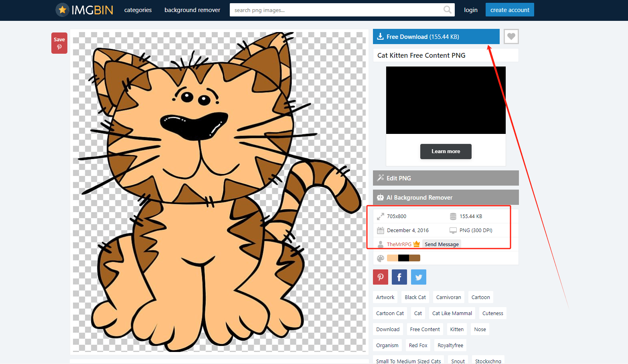Viewport: 628px width, 364px height.
Task: Share image on Facebook
Action: pos(399,277)
